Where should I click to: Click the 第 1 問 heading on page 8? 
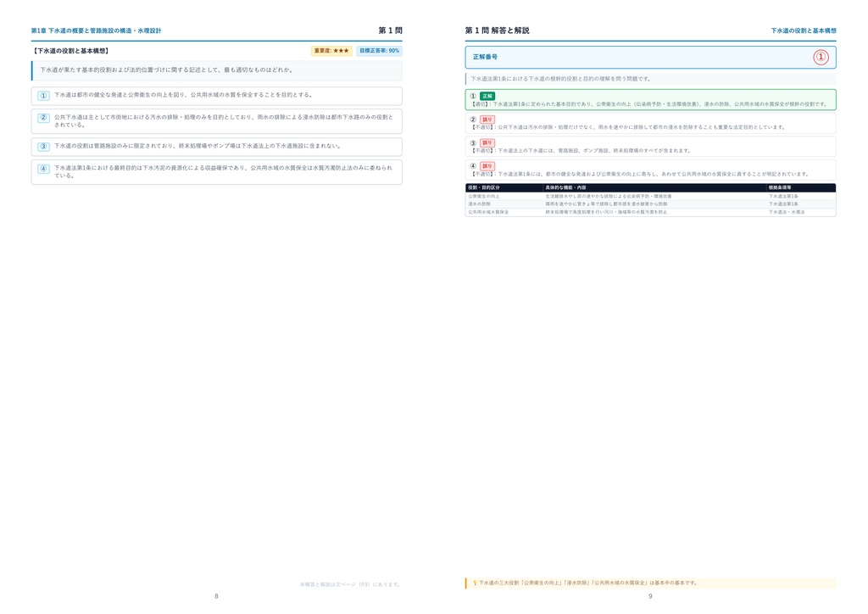(390, 31)
